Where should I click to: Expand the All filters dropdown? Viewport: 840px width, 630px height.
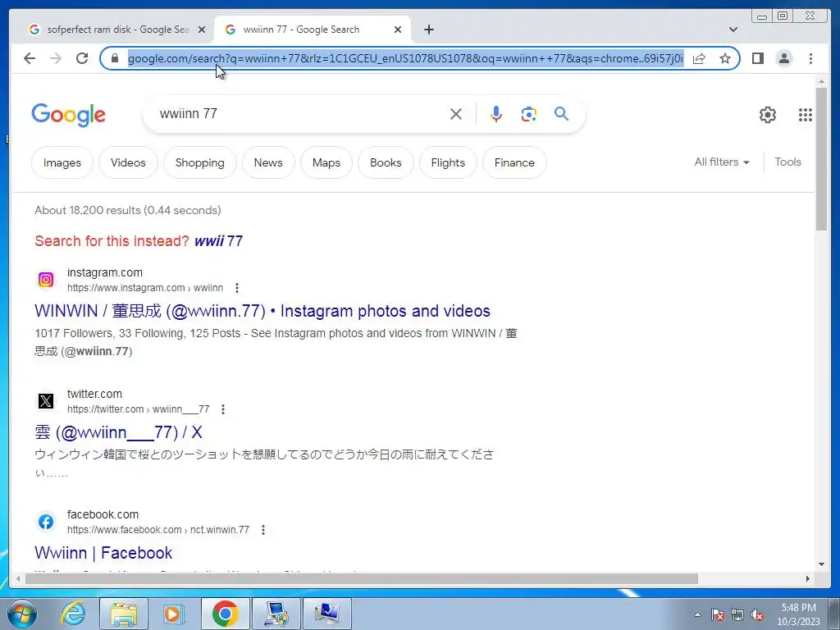[x=722, y=162]
